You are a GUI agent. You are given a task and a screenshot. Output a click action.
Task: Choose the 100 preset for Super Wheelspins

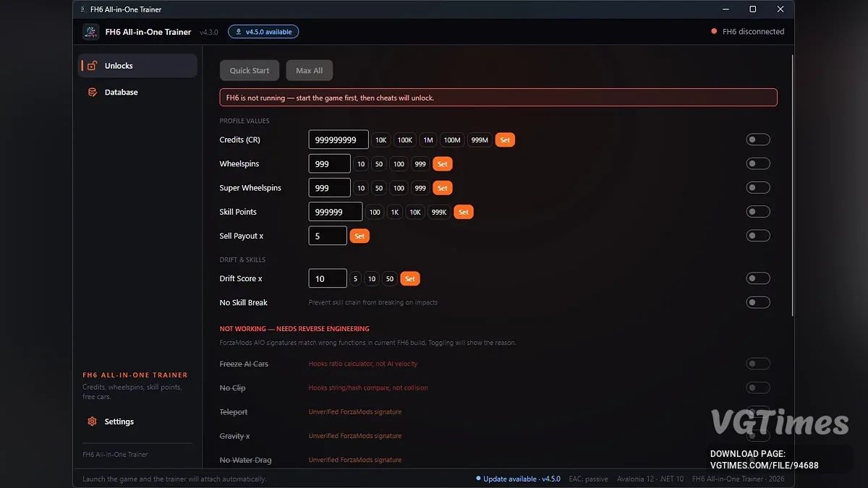(x=399, y=188)
